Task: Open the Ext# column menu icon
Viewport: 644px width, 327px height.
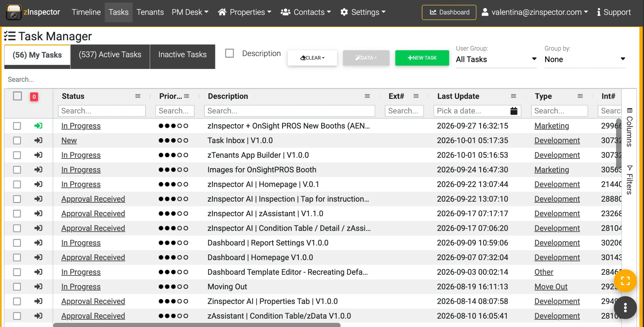Action: [x=416, y=96]
